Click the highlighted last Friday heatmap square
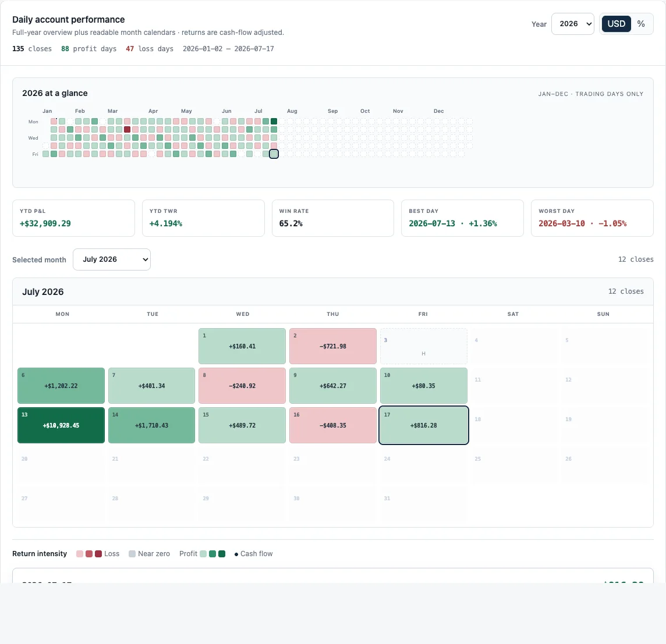 [274, 154]
